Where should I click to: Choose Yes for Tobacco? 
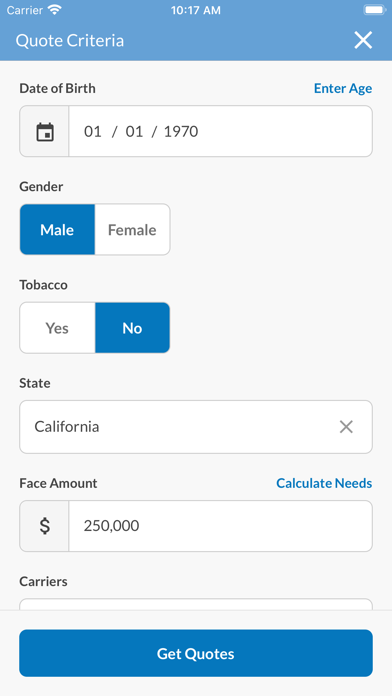pyautogui.click(x=57, y=328)
